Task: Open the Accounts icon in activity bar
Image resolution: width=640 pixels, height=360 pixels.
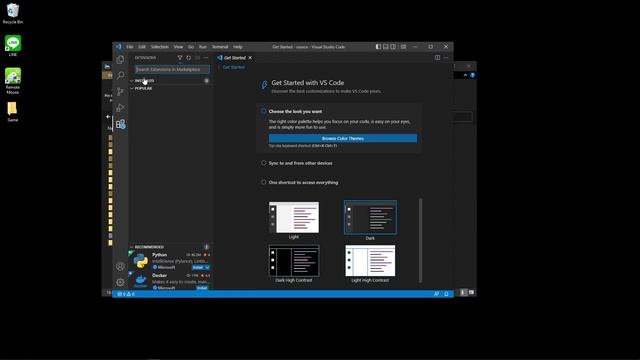Action: click(120, 267)
